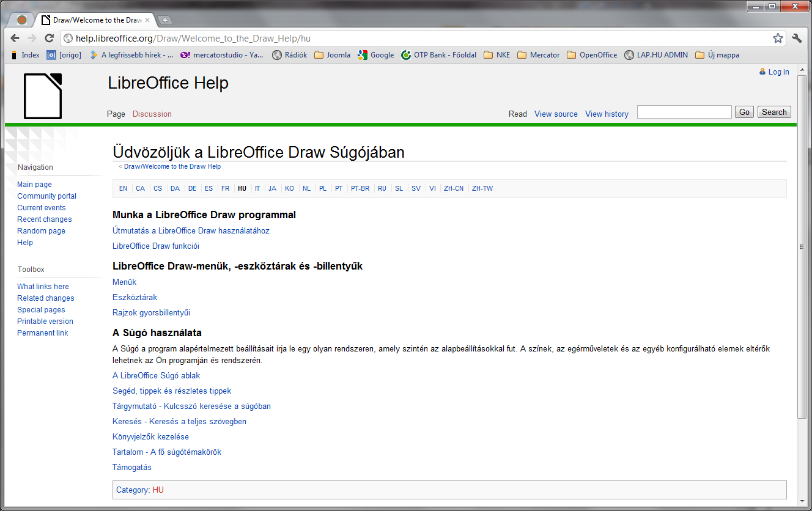
Task: Open the Mercator bookmark folder
Action: click(x=538, y=55)
